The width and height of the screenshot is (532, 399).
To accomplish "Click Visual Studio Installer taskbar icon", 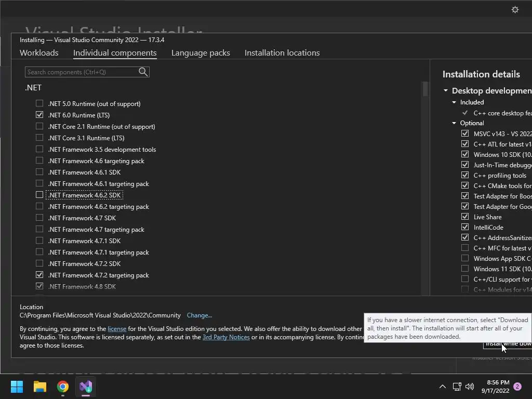I will (86, 387).
